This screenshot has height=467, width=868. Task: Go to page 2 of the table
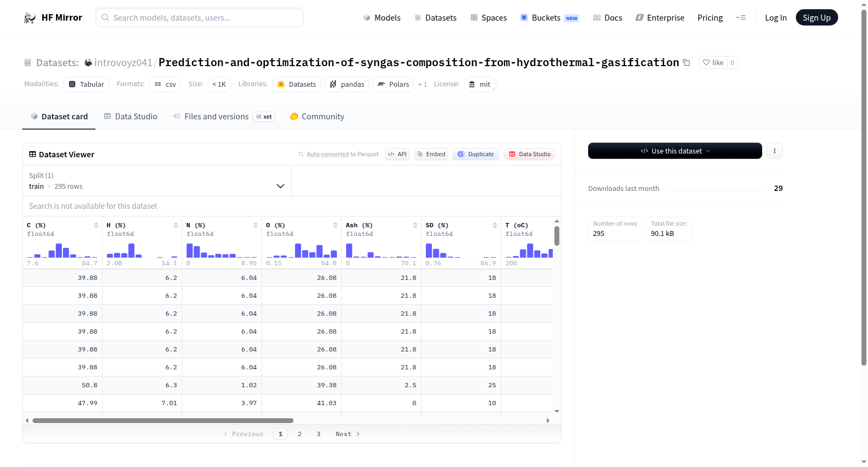[299, 434]
